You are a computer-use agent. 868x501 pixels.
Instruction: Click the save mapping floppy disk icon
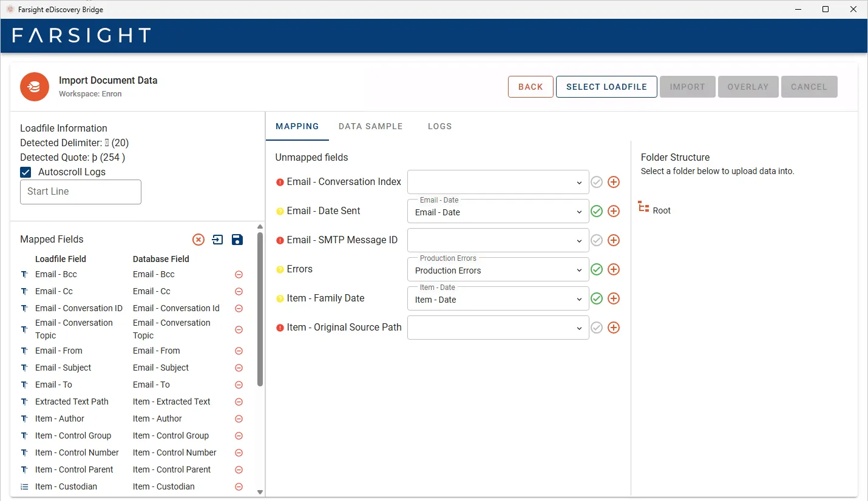[x=237, y=240]
